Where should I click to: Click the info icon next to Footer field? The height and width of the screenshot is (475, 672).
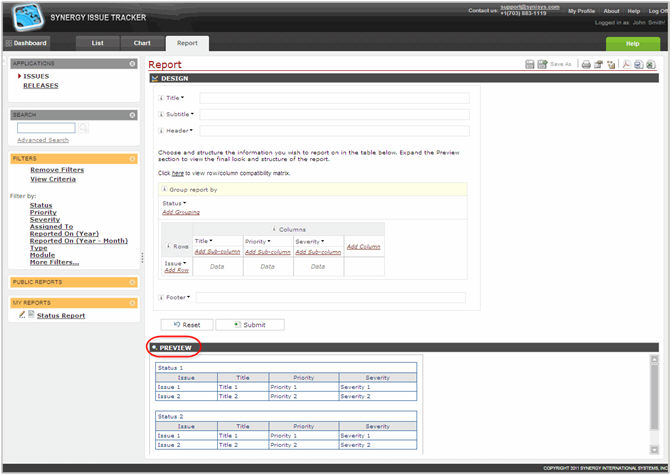(x=162, y=297)
